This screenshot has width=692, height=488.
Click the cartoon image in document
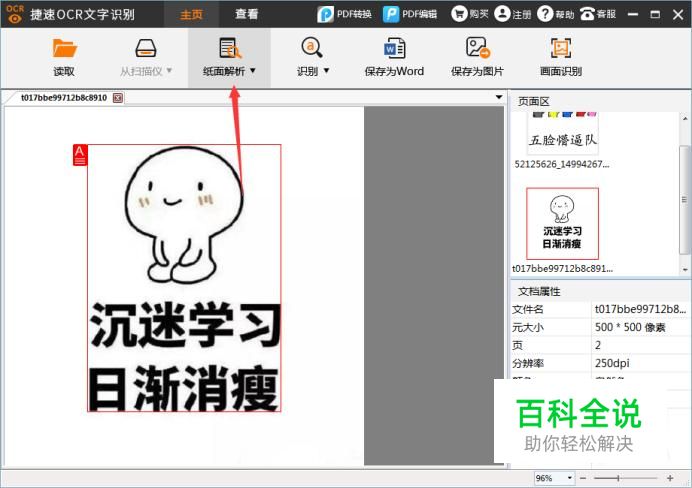(x=184, y=215)
